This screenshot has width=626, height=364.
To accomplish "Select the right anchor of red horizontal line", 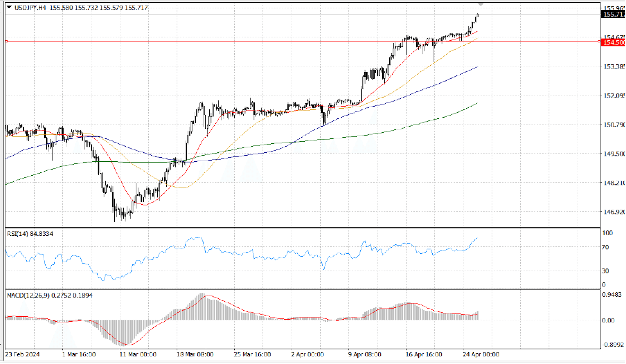I will (x=599, y=41).
